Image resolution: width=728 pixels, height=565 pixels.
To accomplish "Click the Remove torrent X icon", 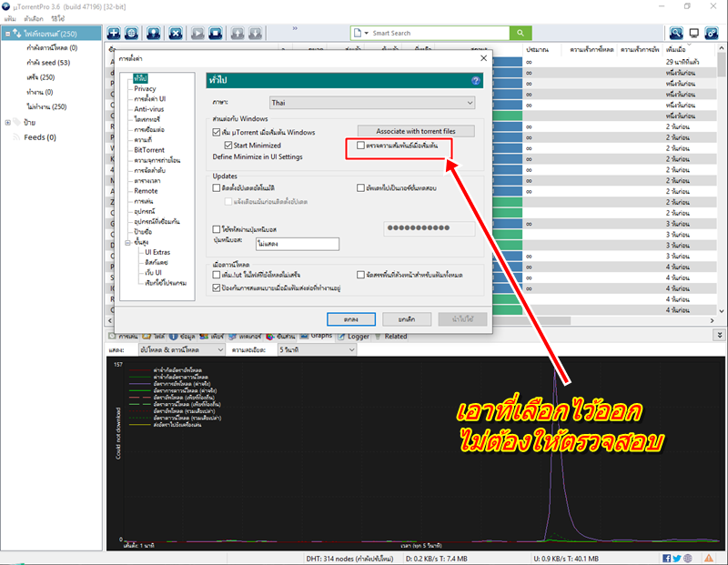I will tap(176, 33).
